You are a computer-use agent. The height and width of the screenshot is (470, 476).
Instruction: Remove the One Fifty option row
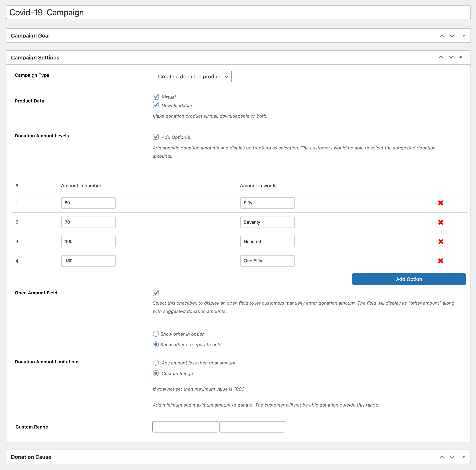[x=441, y=261]
